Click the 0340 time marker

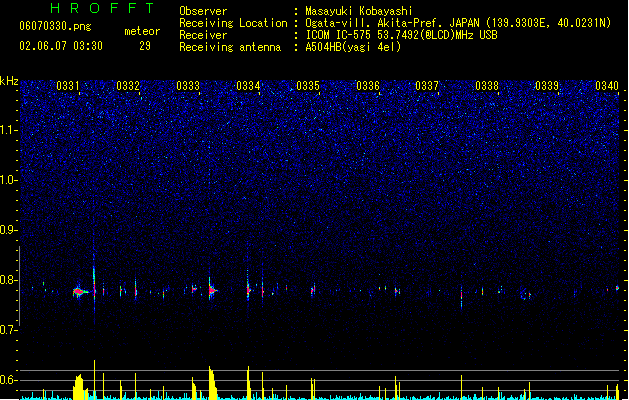point(607,86)
